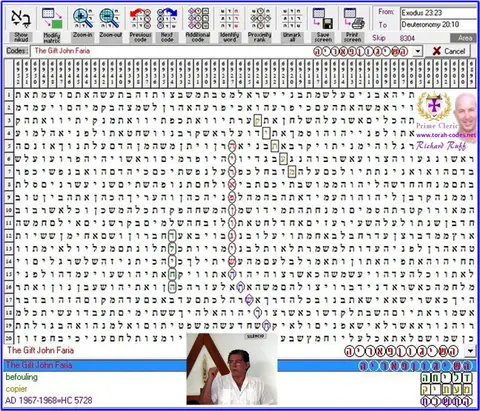Image resolution: width=480 pixels, height=411 pixels.
Task: Click row number 1 header
Action: coord(9,95)
